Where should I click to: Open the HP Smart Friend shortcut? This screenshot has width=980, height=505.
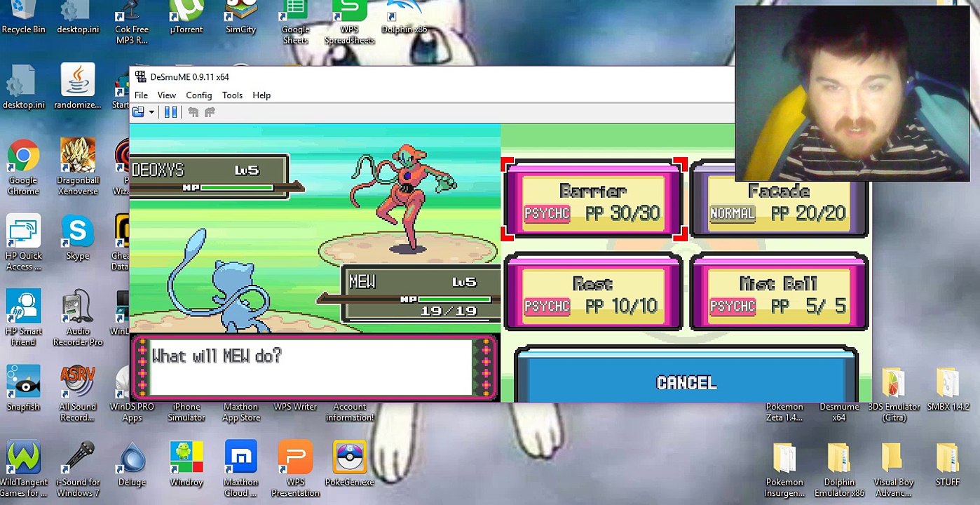point(23,318)
